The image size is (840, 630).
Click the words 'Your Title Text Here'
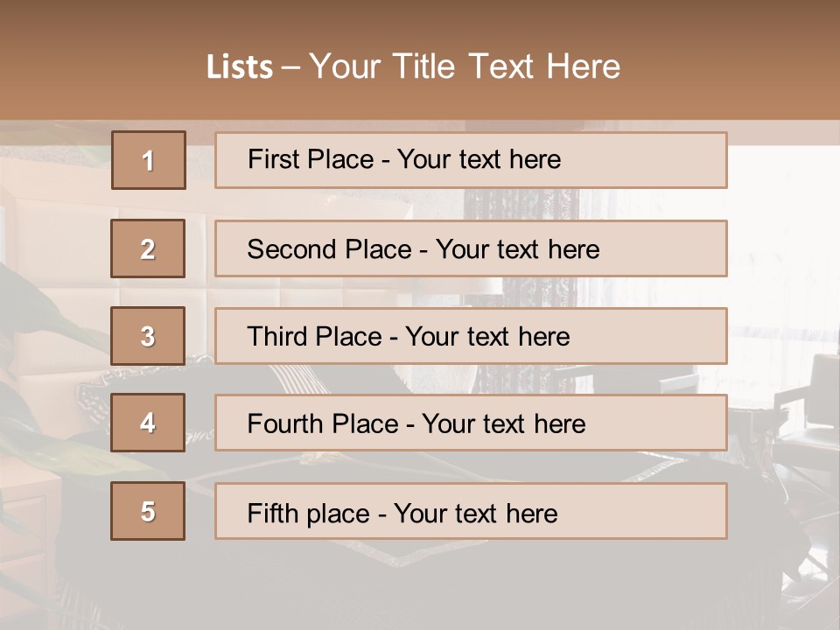pyautogui.click(x=465, y=66)
